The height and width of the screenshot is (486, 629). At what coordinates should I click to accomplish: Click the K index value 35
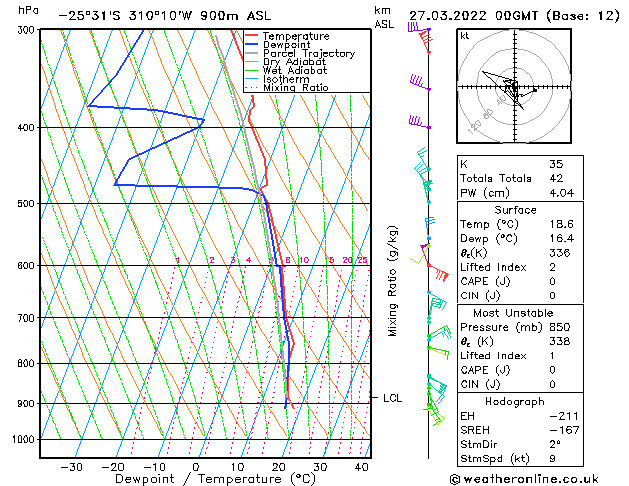pyautogui.click(x=556, y=164)
